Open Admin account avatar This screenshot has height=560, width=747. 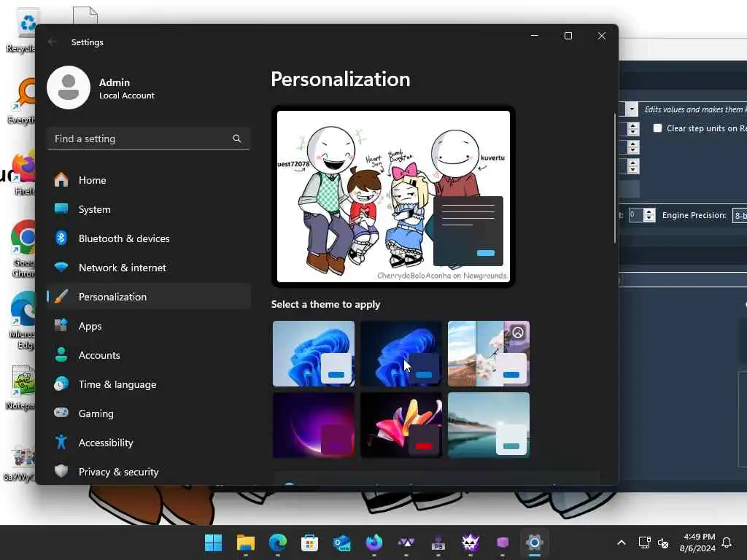point(69,87)
